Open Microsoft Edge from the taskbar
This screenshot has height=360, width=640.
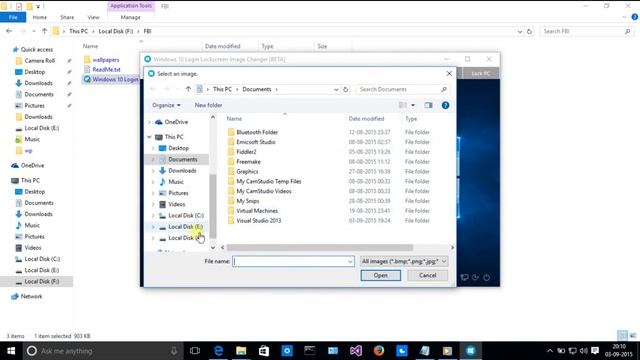tap(218, 351)
